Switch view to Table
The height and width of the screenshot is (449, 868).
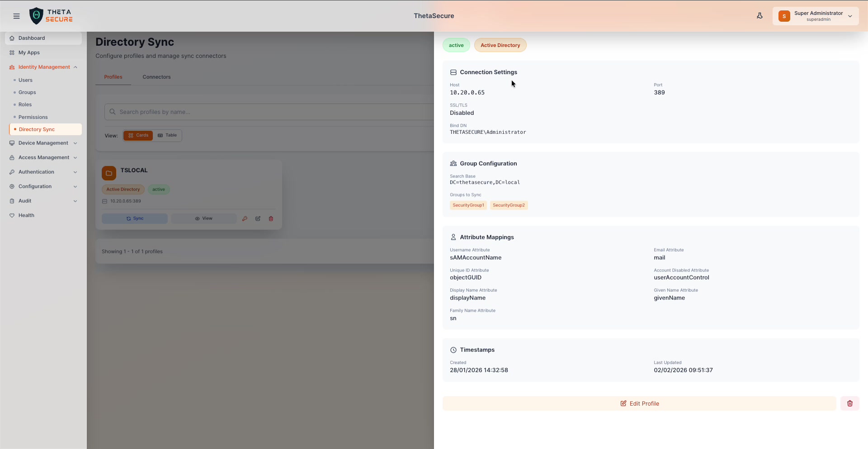click(x=167, y=136)
